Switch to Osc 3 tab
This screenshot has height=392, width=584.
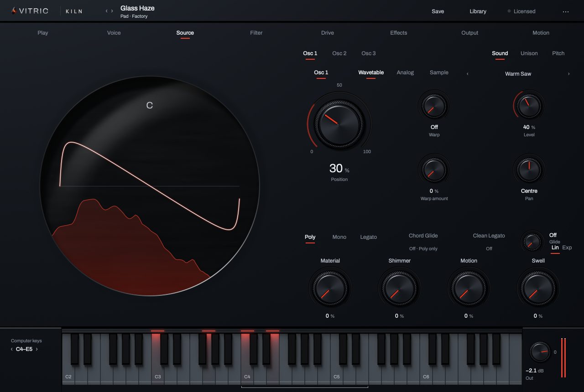(x=369, y=53)
